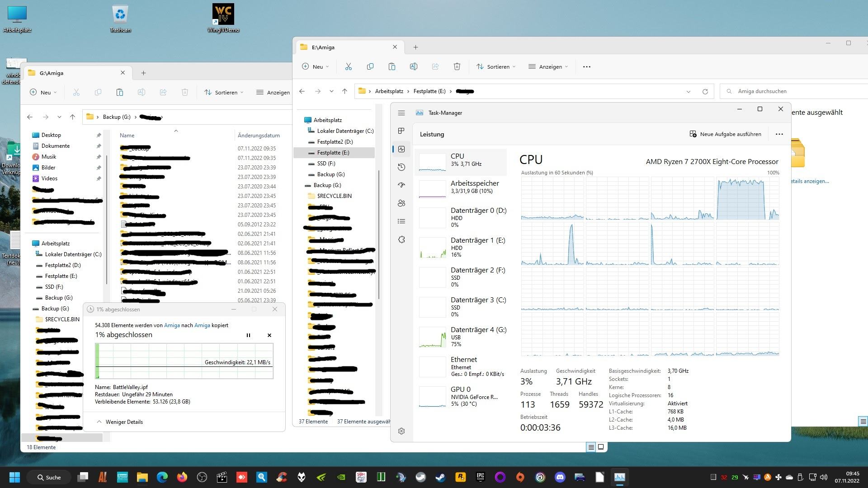
Task: Open $RECYCLE.BIN in E:\Amiga navigation tree
Action: click(x=334, y=196)
